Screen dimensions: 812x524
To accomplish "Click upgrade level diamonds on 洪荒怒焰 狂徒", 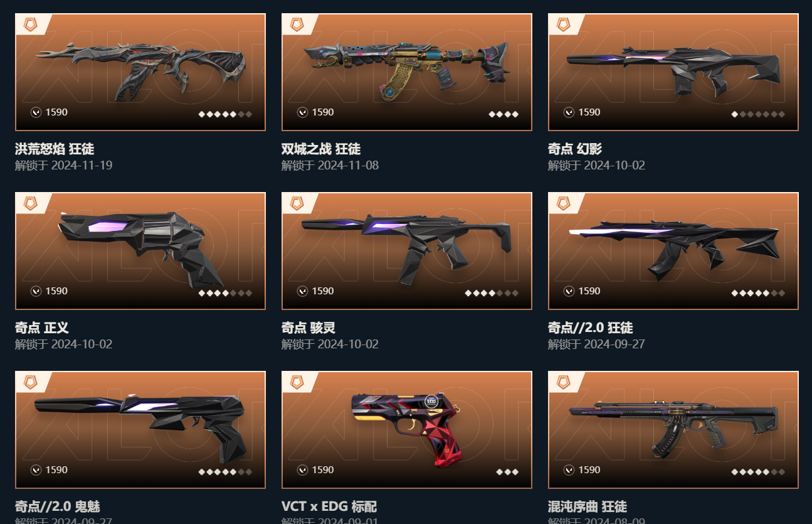I will click(225, 114).
